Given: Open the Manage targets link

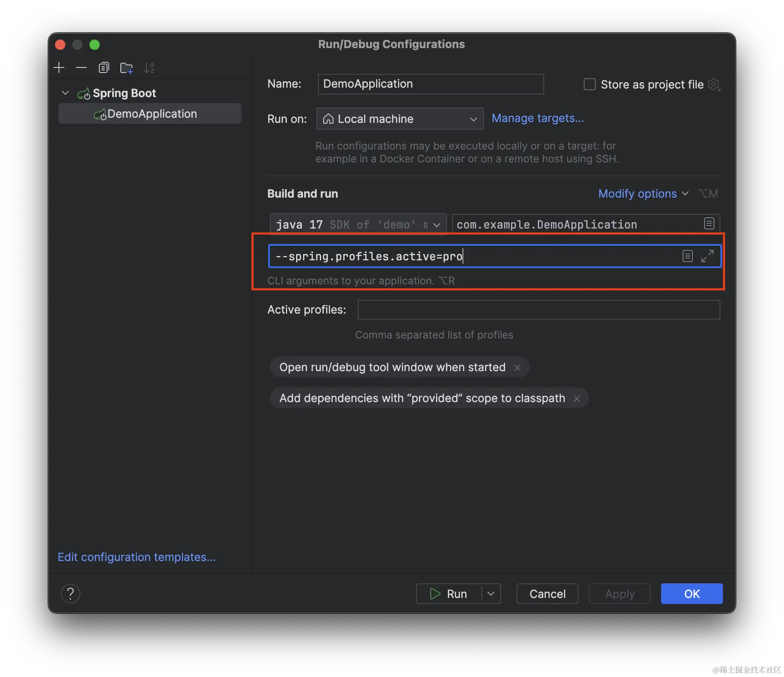Looking at the screenshot, I should point(537,118).
